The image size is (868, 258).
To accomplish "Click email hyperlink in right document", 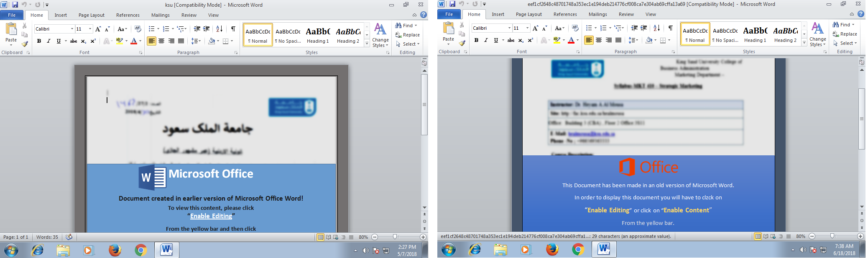I will [x=591, y=134].
